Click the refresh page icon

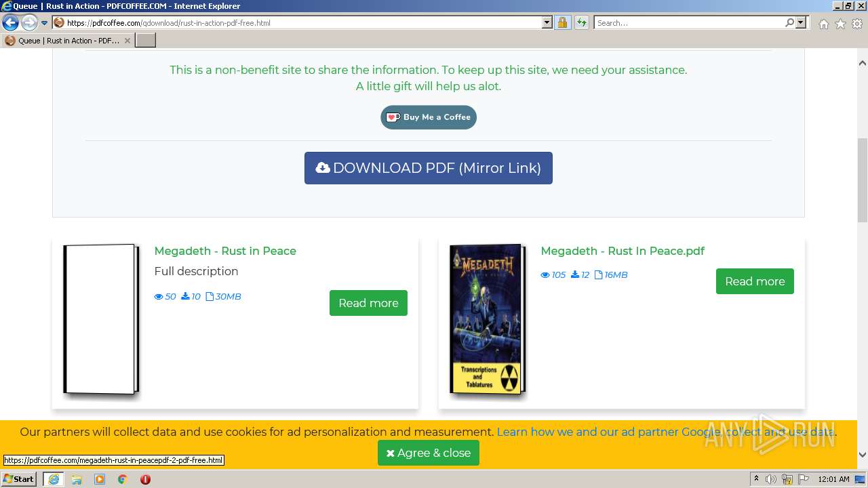point(582,23)
